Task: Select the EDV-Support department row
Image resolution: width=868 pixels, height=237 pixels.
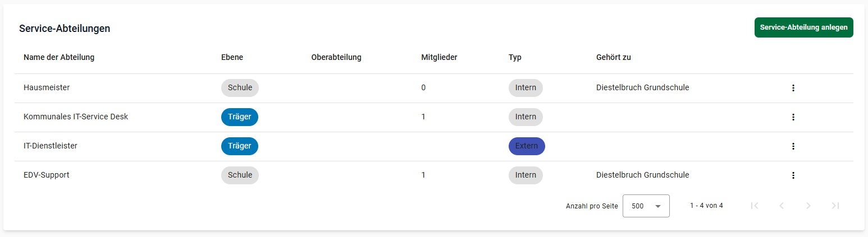Action: (47, 175)
